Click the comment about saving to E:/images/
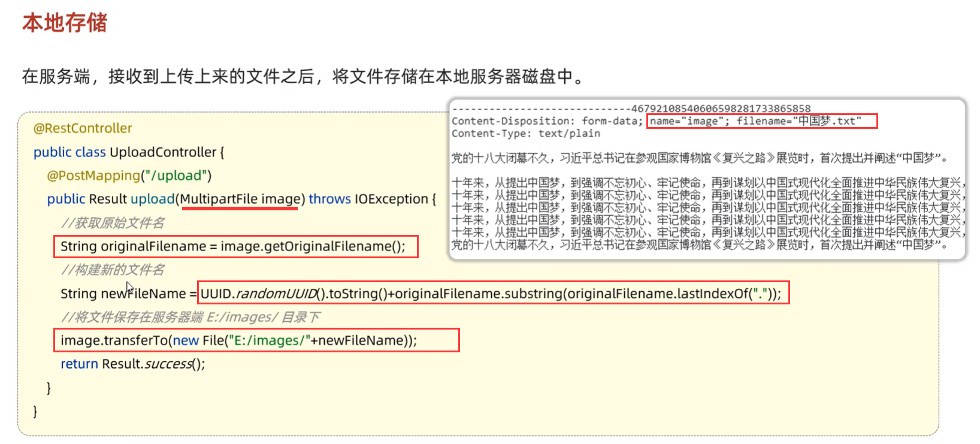Image resolution: width=980 pixels, height=444 pixels. [x=190, y=317]
